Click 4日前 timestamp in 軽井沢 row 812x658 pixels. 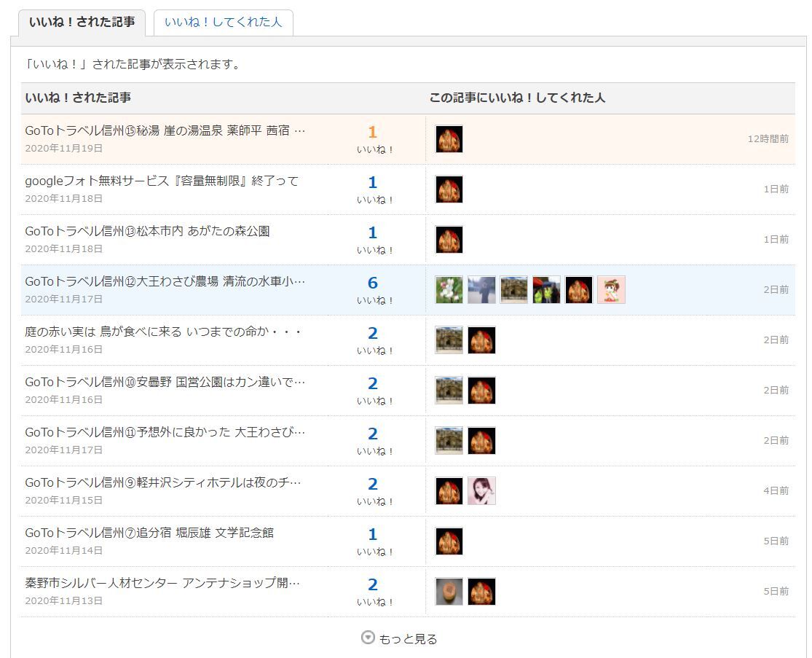(776, 490)
